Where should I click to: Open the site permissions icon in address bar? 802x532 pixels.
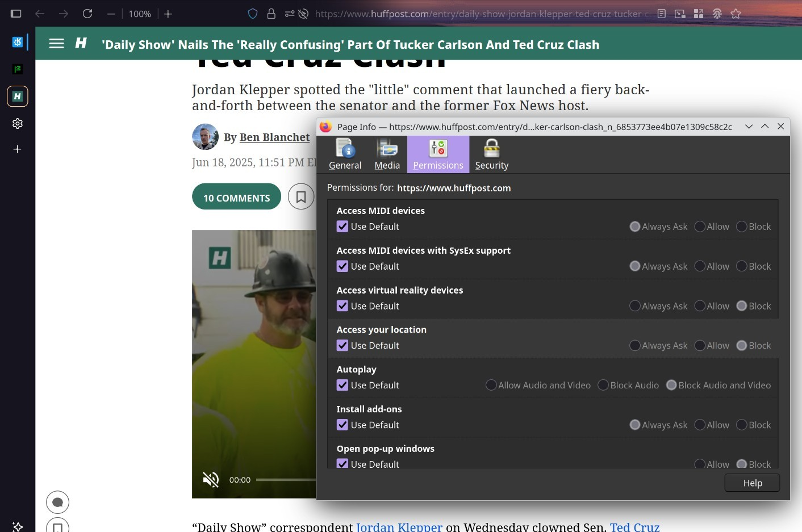pos(290,14)
